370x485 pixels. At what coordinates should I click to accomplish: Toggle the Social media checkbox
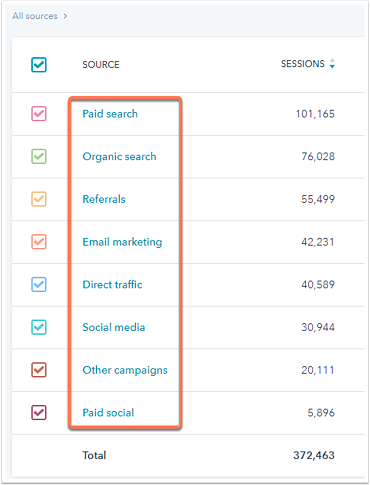point(39,327)
